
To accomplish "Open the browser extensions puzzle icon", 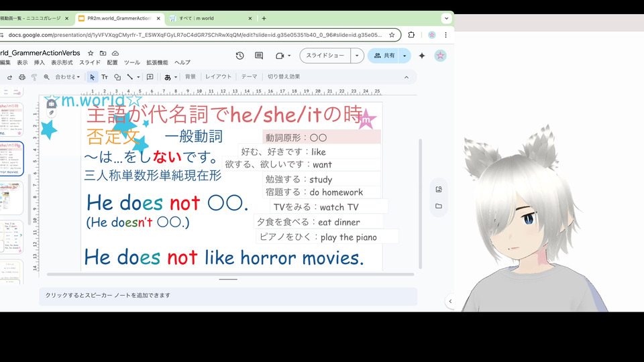I will point(411,35).
